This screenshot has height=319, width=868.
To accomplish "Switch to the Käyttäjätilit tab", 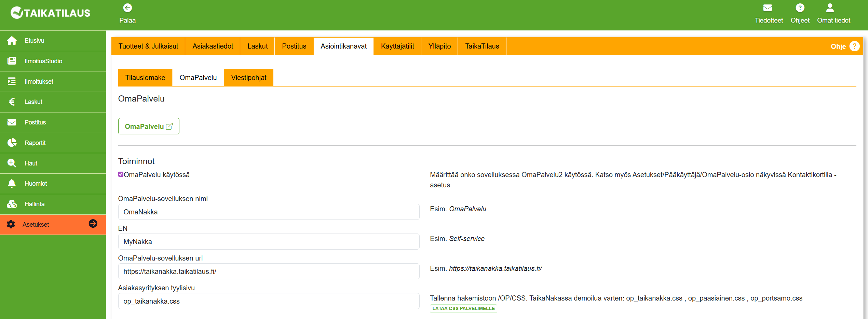I will pyautogui.click(x=397, y=46).
